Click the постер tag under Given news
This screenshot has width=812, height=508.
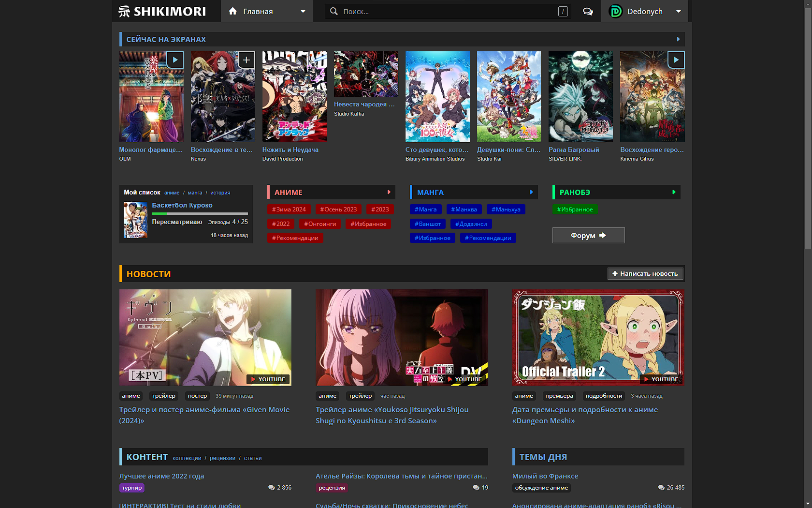(197, 396)
